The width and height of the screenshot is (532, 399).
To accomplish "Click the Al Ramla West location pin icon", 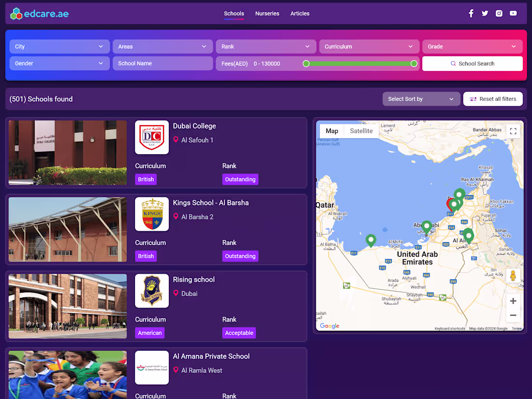I will click(x=176, y=370).
